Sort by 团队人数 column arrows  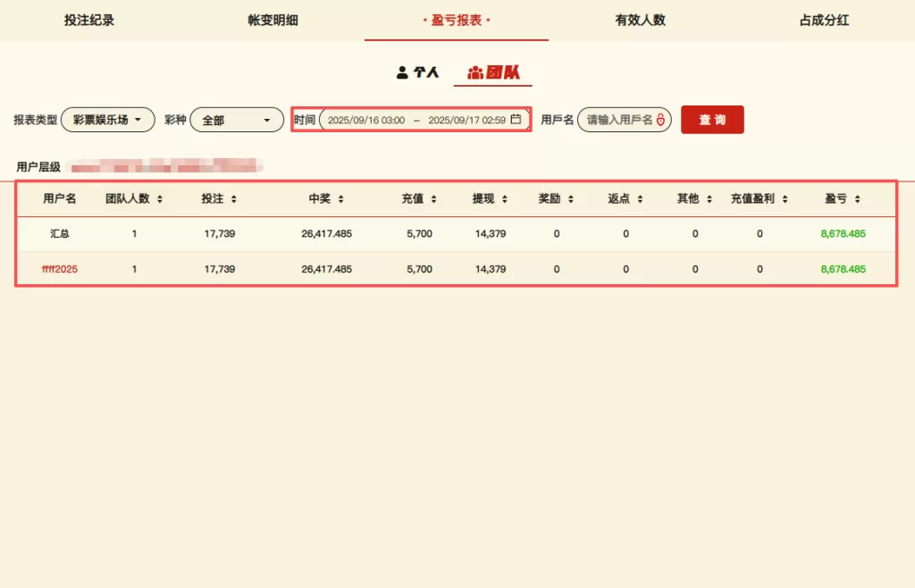coord(159,199)
